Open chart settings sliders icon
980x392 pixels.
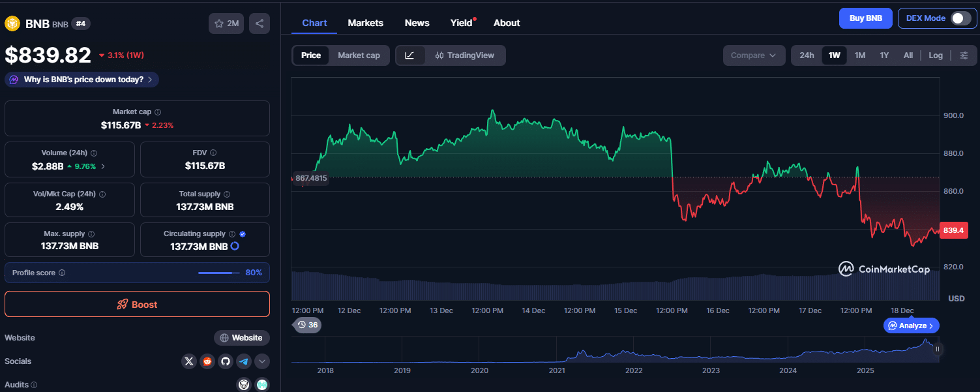coord(964,55)
